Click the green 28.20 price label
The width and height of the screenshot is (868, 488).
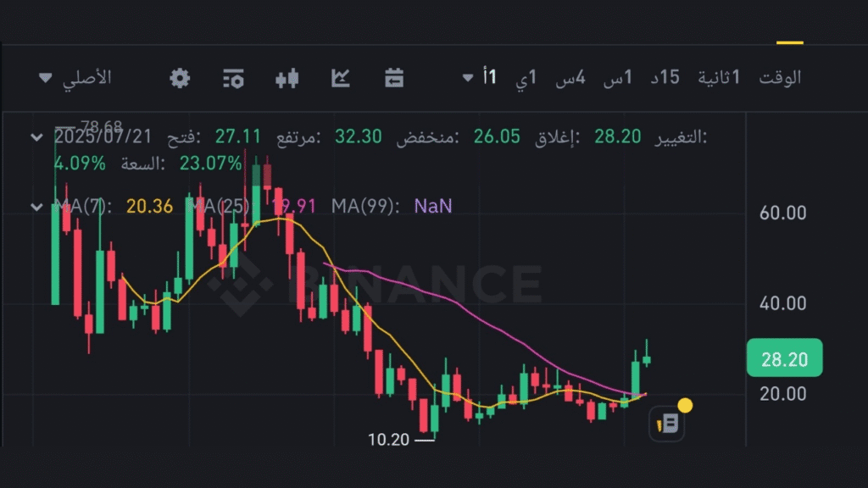784,359
